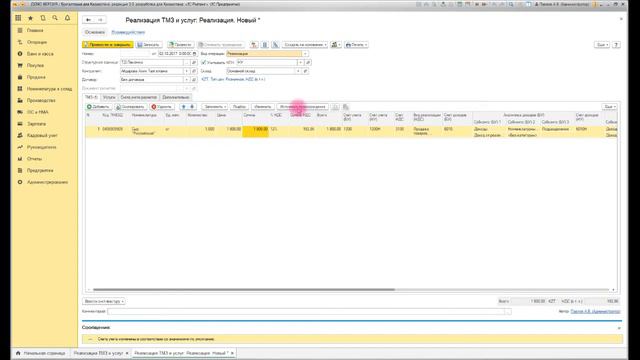Open Кадровый учет section

click(x=42, y=135)
